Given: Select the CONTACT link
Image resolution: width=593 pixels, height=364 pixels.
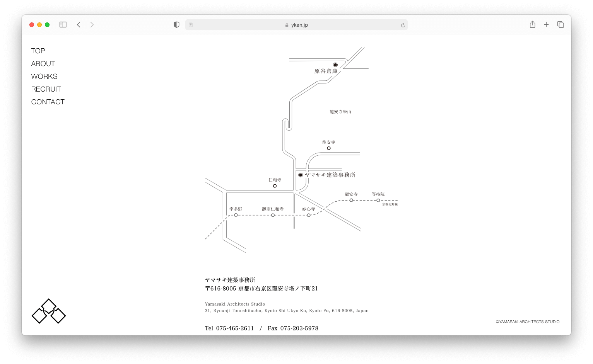Looking at the screenshot, I should click(48, 102).
